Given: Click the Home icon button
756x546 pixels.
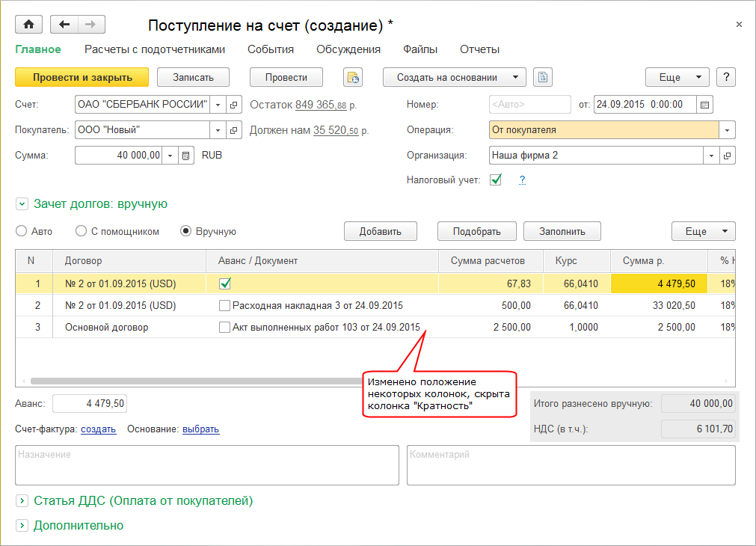Looking at the screenshot, I should coord(29,25).
